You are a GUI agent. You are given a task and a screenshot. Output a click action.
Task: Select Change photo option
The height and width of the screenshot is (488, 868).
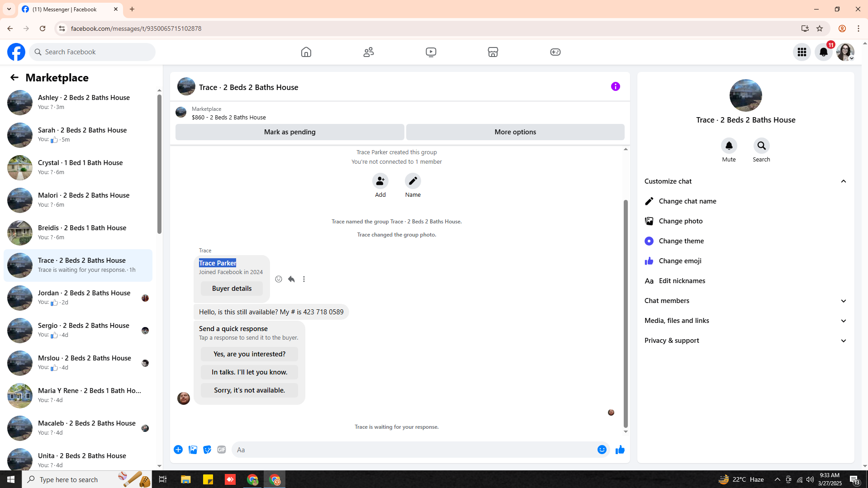(746, 221)
